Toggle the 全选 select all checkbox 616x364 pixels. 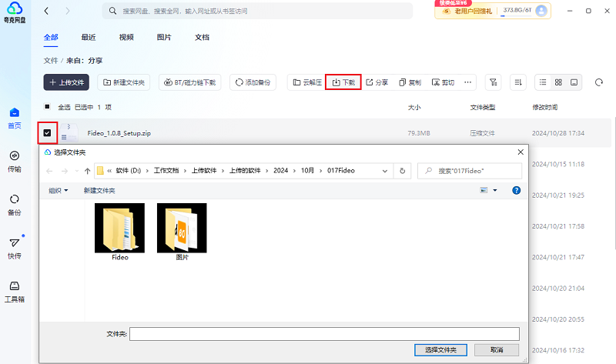[47, 107]
